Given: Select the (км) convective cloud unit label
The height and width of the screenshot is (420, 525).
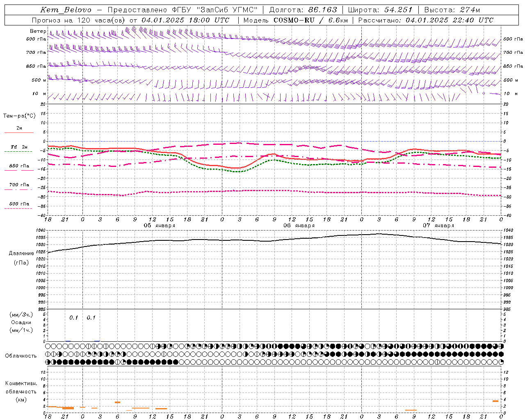Looking at the screenshot, I should [21, 400].
